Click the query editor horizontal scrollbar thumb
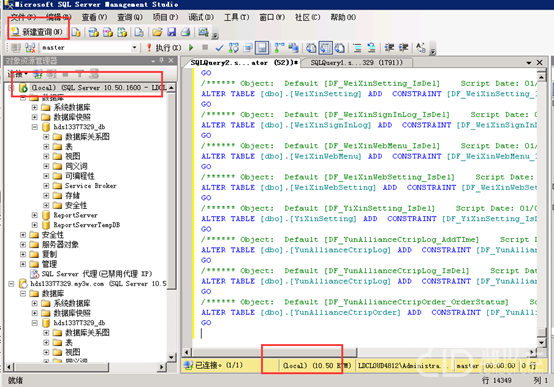 point(275,352)
